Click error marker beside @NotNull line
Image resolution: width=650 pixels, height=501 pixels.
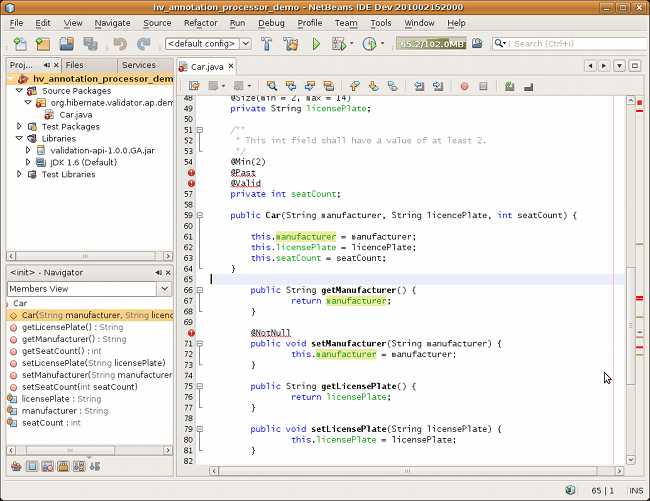pos(191,333)
